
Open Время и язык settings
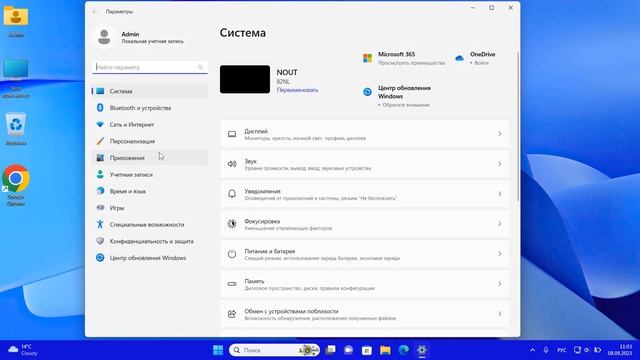pos(150,191)
